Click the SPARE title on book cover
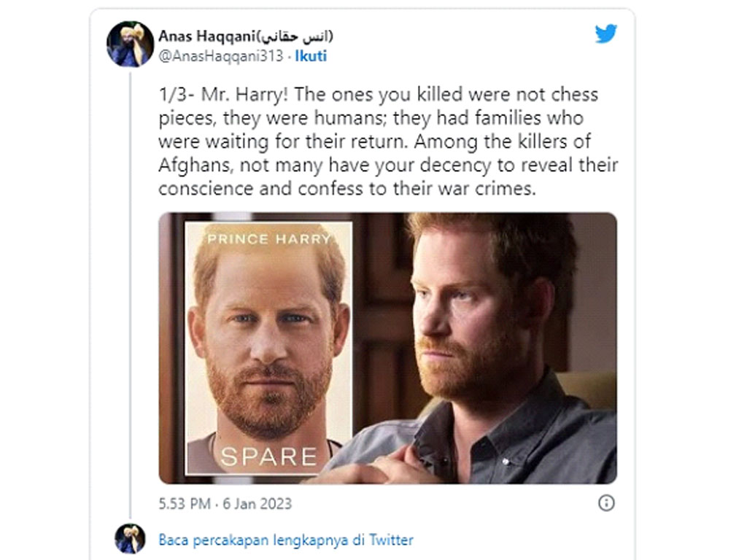Image resolution: width=747 pixels, height=560 pixels. point(268,456)
